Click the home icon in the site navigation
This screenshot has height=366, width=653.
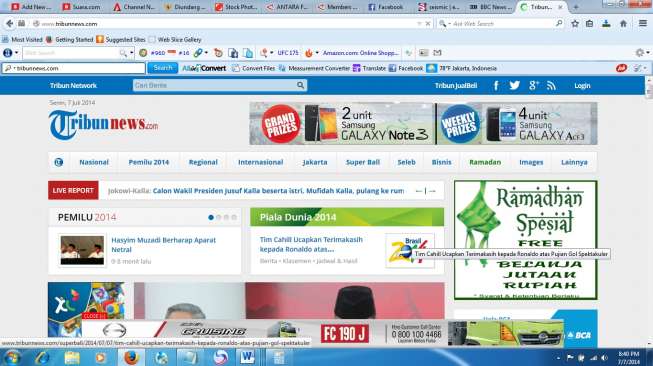tap(59, 162)
